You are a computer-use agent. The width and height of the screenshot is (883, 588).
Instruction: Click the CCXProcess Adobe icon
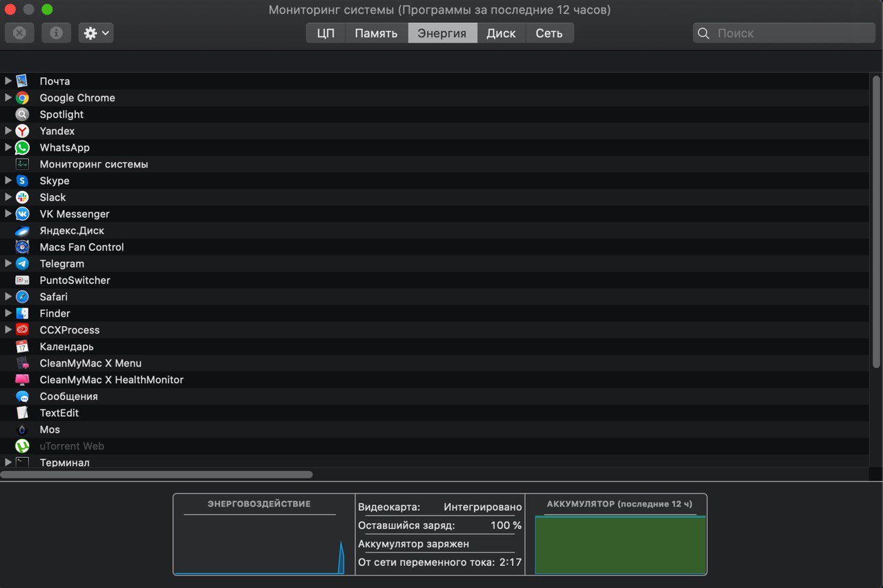tap(22, 330)
